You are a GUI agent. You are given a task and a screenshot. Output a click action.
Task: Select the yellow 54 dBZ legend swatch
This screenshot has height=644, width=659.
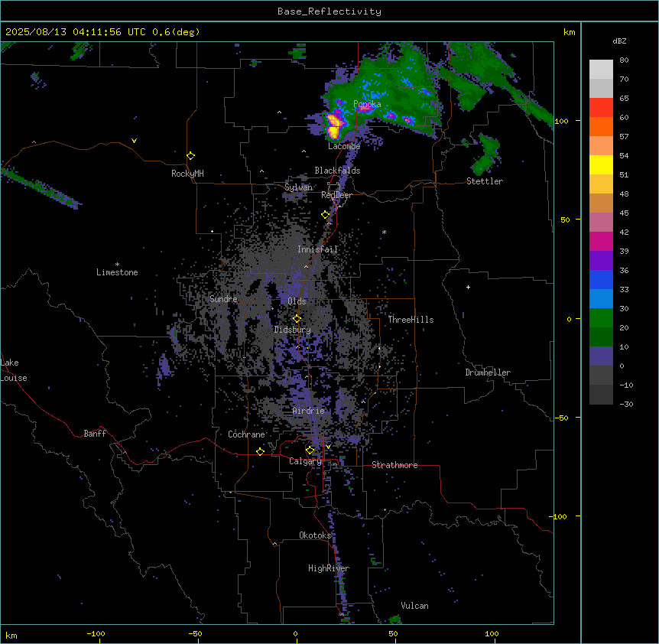[x=601, y=164]
